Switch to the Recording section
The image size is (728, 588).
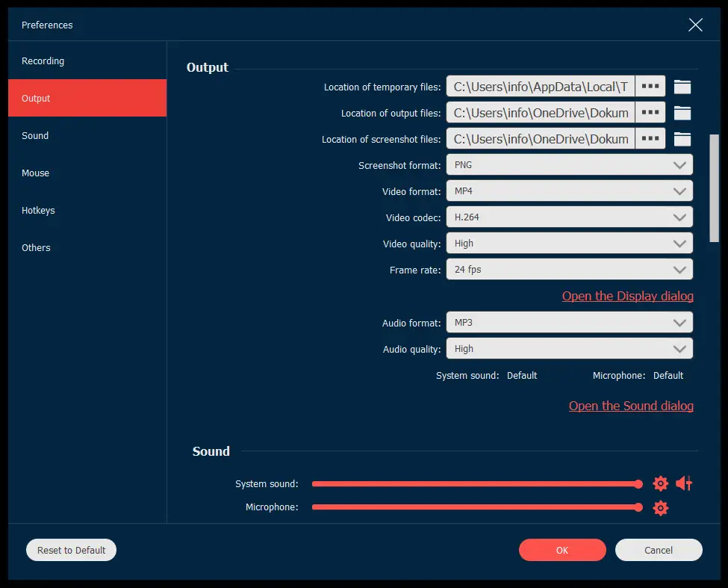click(x=87, y=61)
